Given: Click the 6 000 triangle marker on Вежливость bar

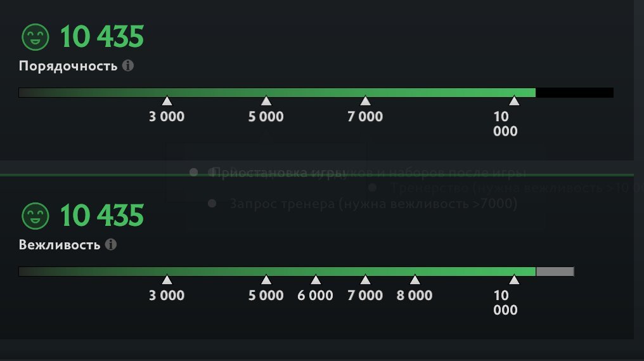Looking at the screenshot, I should click(316, 280).
